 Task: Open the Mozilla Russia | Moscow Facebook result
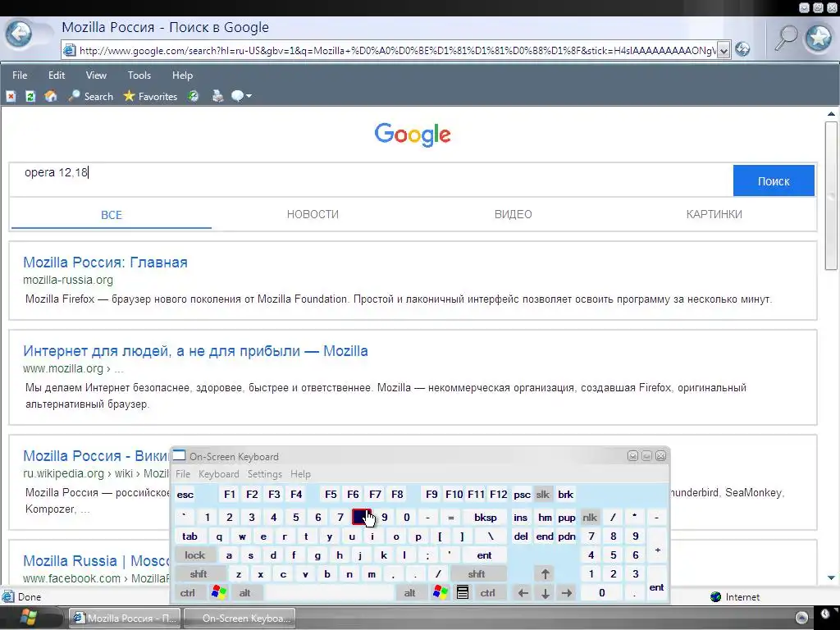(x=97, y=561)
